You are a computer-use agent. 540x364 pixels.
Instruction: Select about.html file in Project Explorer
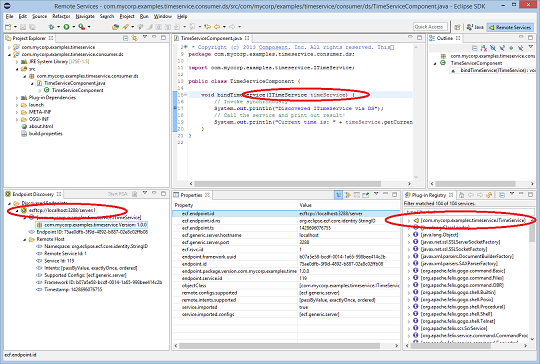[41, 126]
